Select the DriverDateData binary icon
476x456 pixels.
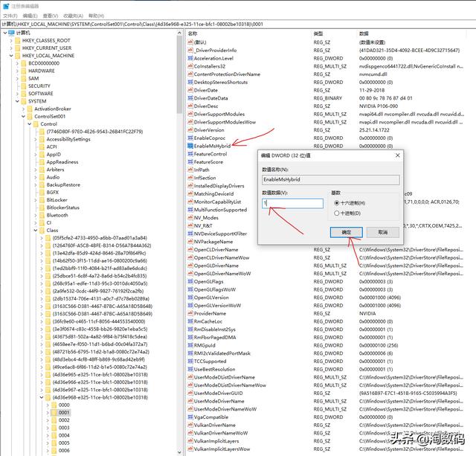point(190,98)
